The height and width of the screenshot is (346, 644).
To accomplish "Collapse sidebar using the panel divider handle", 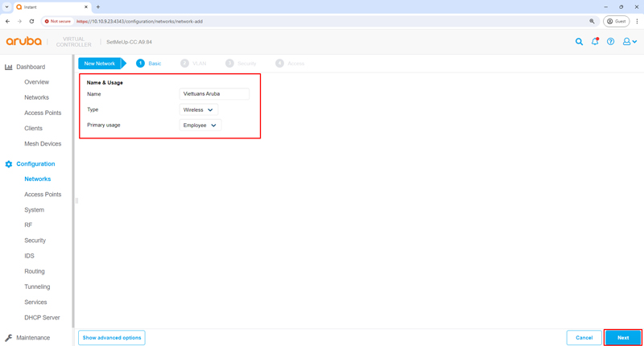I will click(76, 200).
